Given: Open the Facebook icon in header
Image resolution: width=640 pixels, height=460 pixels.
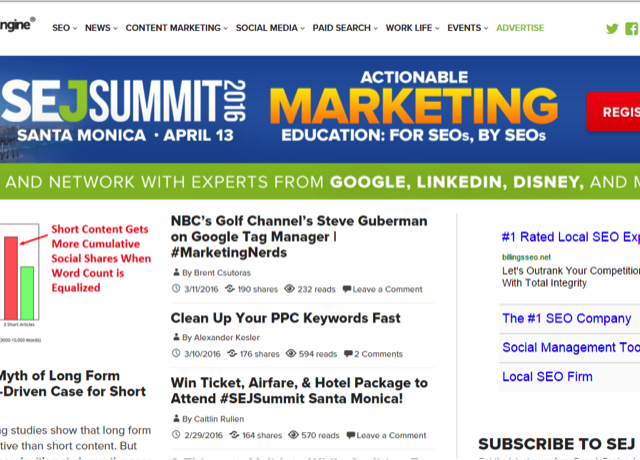Looking at the screenshot, I should [x=632, y=29].
